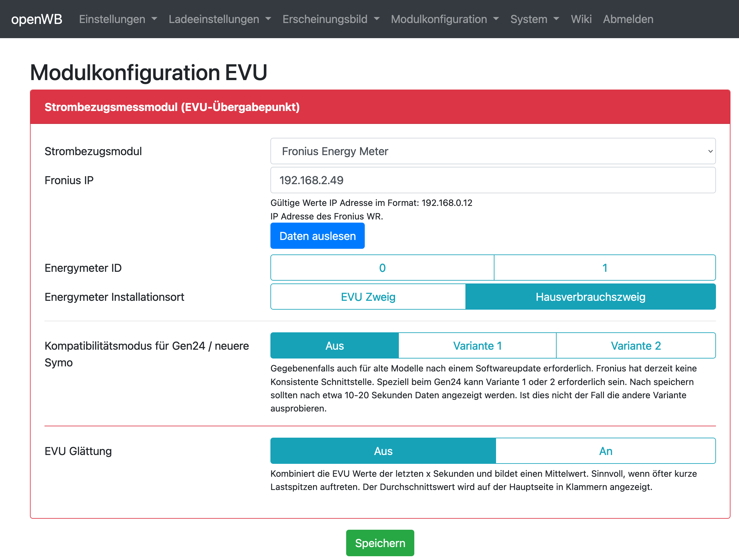
Task: Open the Einstellungen dropdown menu
Action: [118, 19]
